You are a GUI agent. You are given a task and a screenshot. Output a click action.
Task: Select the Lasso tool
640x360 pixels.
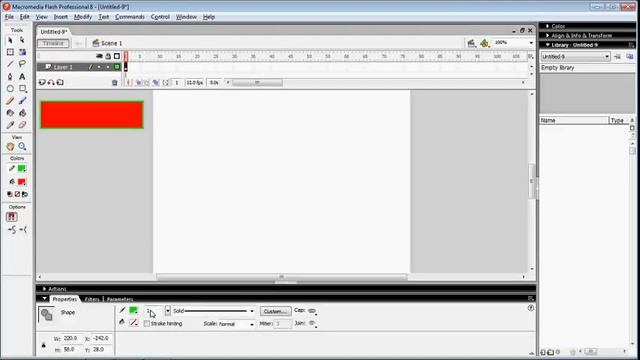22,64
